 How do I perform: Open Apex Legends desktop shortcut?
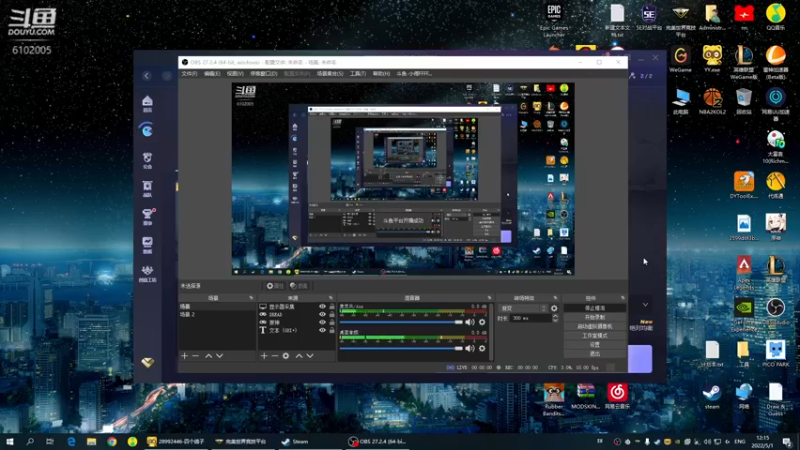[744, 273]
